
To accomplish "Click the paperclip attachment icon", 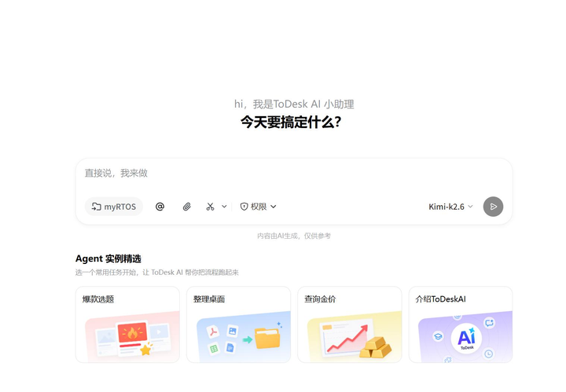I will pos(186,207).
